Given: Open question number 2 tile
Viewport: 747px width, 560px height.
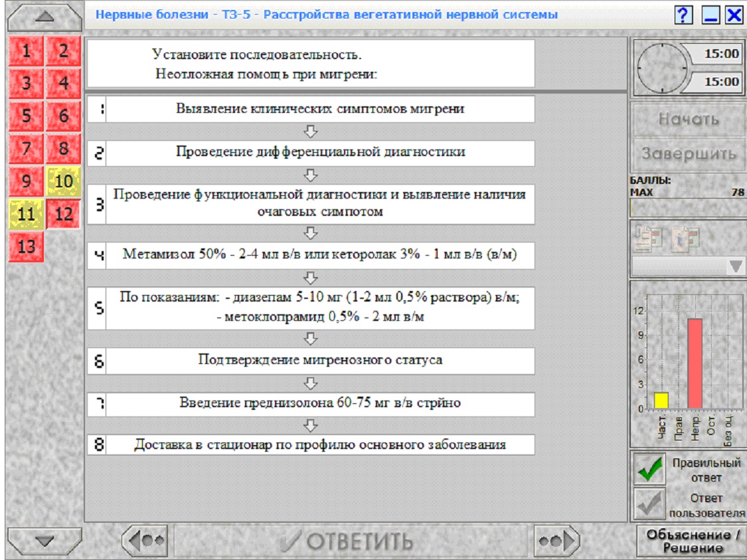Looking at the screenshot, I should [63, 50].
